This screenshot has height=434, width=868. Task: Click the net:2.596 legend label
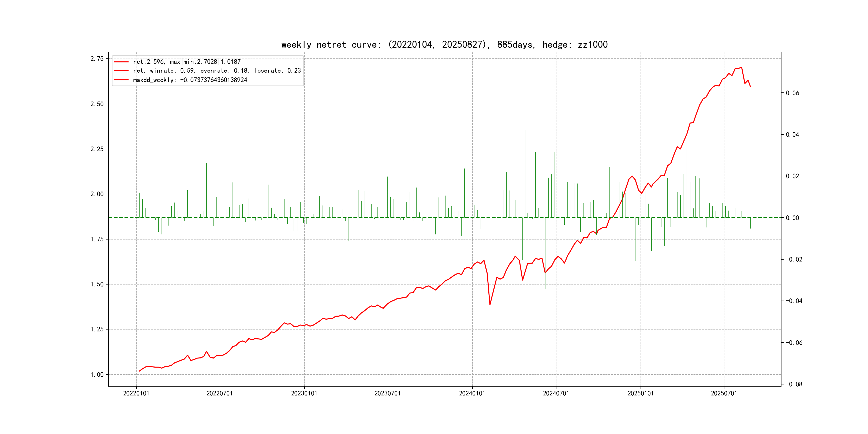tap(187, 62)
